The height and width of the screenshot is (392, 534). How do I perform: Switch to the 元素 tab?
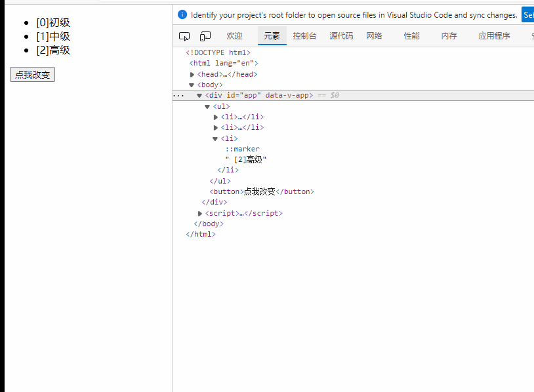(272, 36)
